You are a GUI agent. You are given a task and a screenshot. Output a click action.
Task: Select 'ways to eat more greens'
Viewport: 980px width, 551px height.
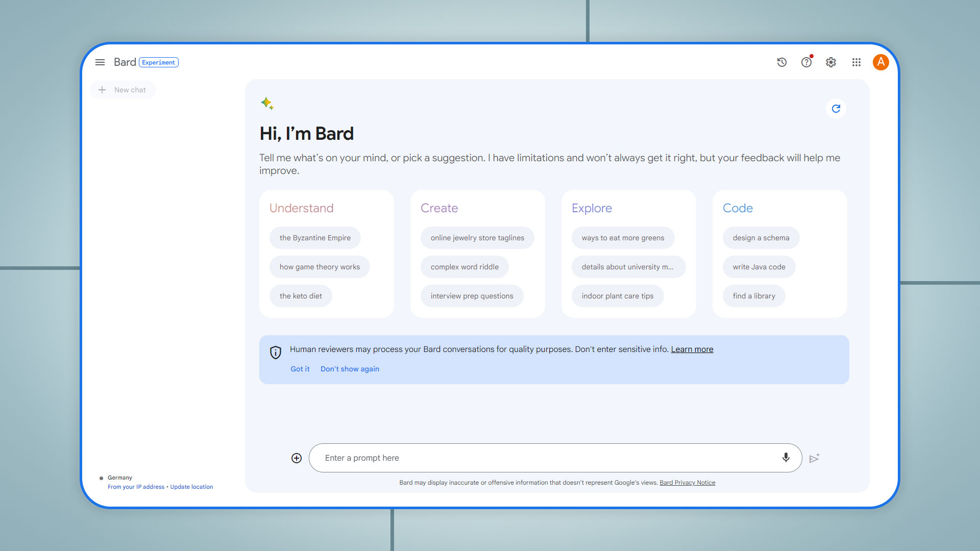pyautogui.click(x=623, y=238)
